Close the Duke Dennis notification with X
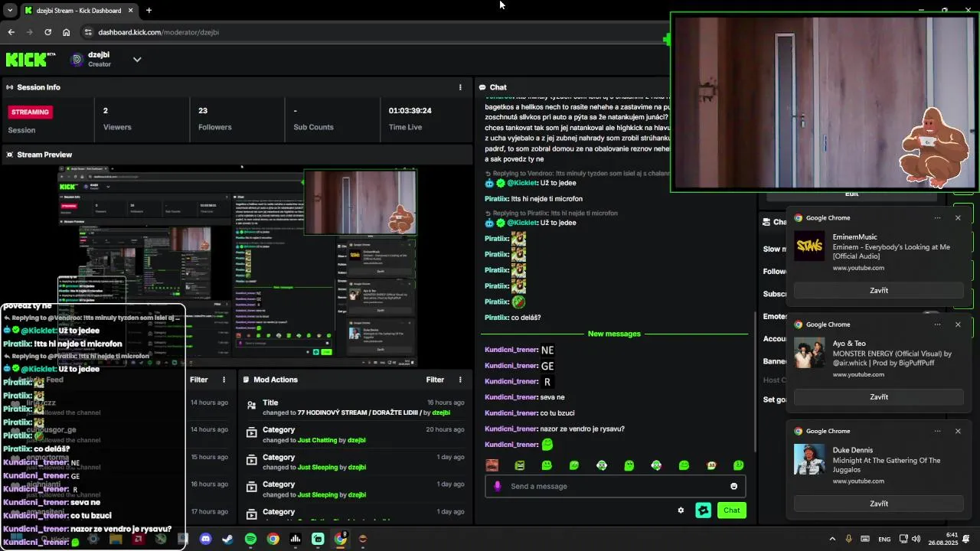This screenshot has width=980, height=551. click(958, 431)
